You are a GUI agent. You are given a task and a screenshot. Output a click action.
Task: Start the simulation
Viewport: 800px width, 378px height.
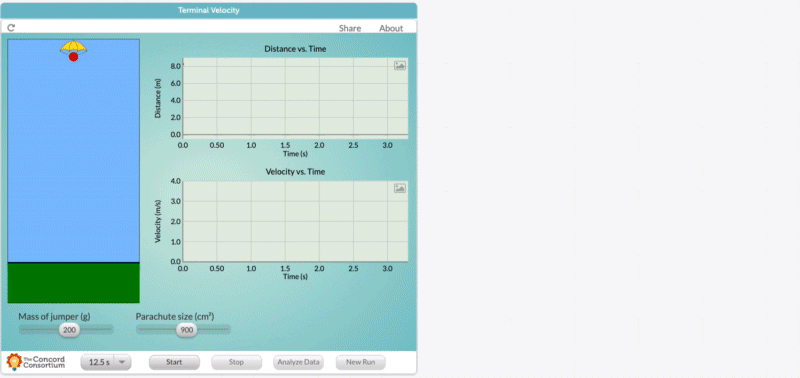tap(174, 362)
